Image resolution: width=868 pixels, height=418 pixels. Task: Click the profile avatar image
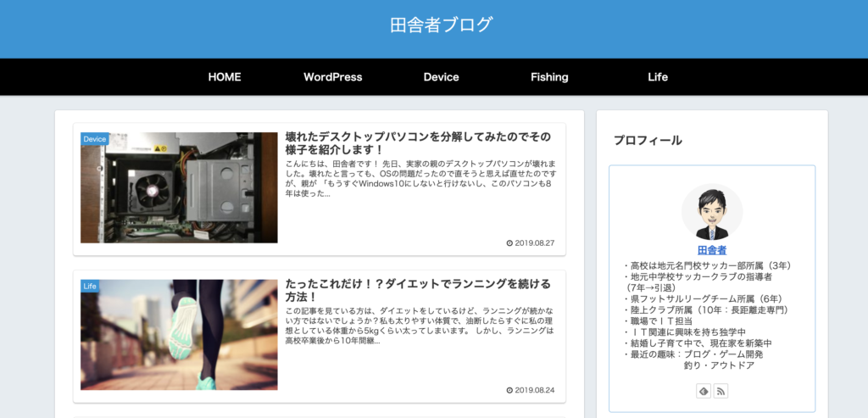point(712,213)
